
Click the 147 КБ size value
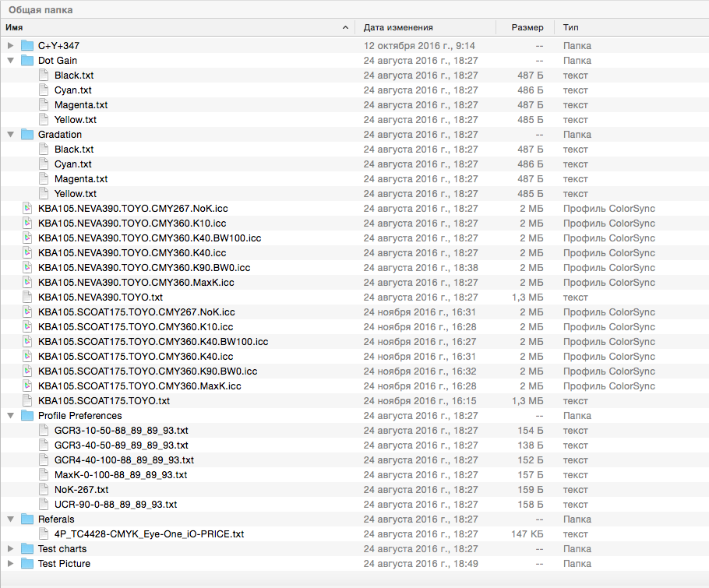(x=527, y=534)
